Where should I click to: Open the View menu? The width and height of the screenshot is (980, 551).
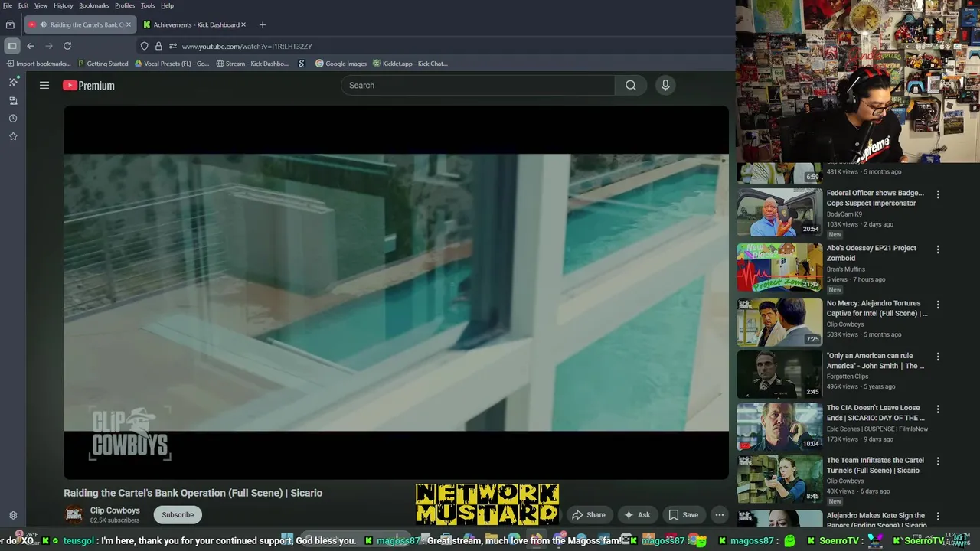41,5
